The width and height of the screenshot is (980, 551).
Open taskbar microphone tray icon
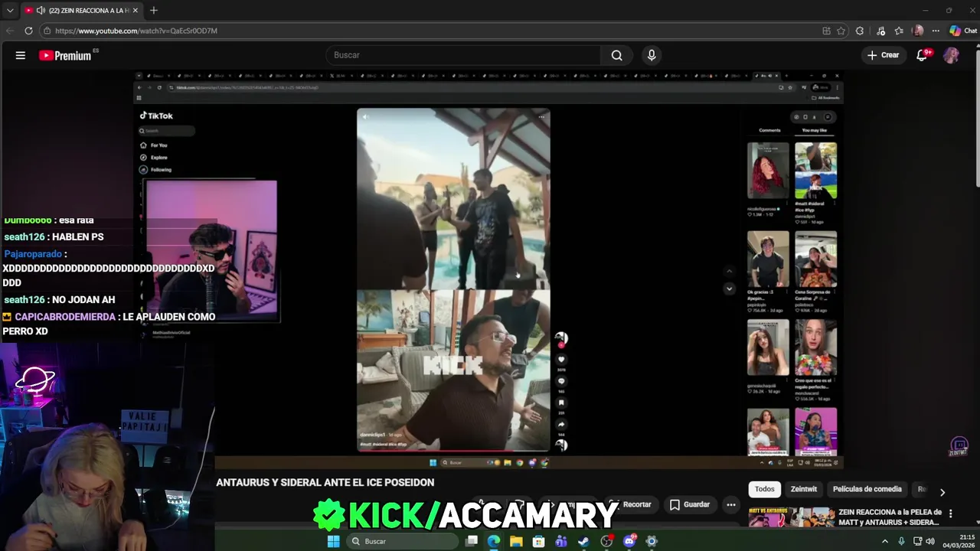coord(901,541)
